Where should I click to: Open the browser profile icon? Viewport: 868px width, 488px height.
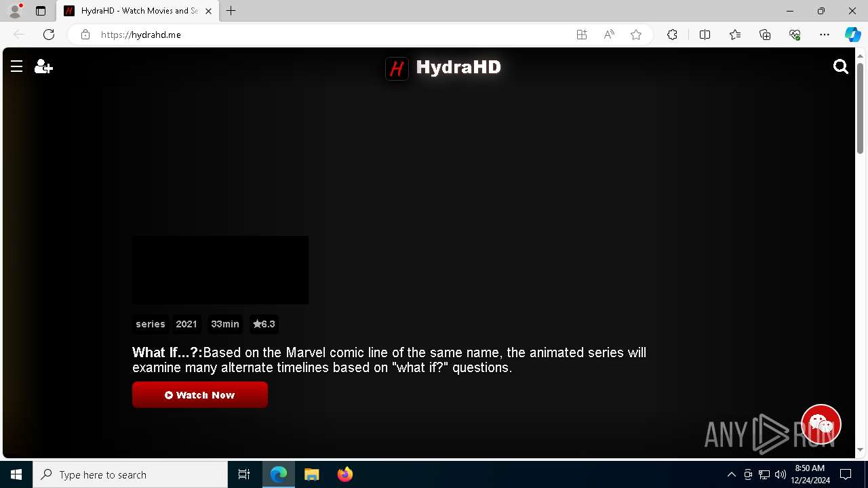(x=15, y=11)
